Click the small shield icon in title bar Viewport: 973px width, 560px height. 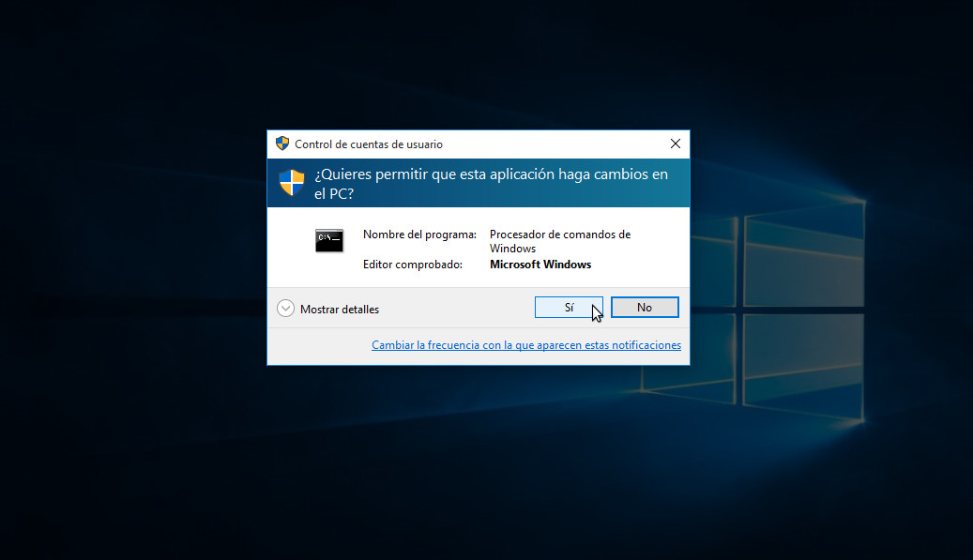tap(282, 144)
